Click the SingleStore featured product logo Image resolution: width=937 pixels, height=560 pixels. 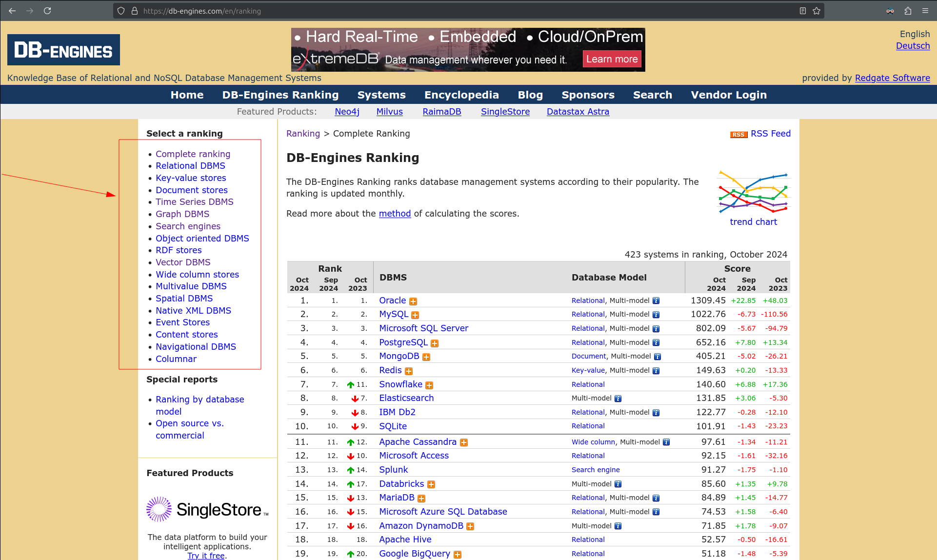click(207, 510)
